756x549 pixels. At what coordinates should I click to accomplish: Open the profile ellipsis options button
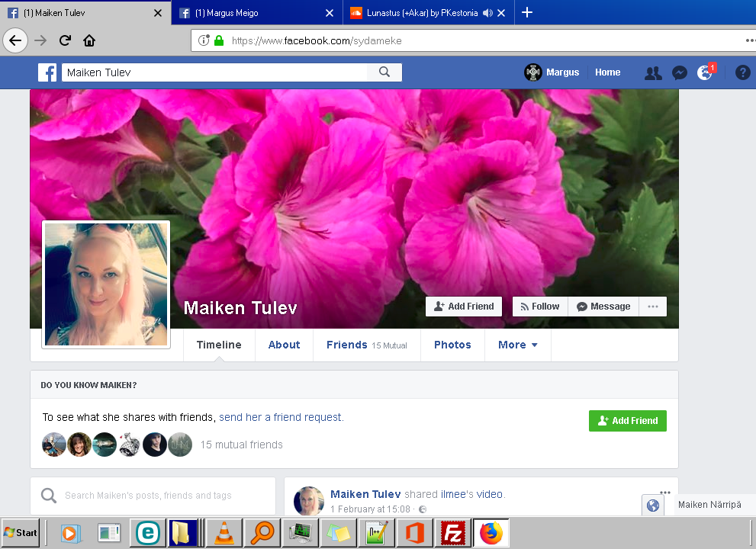click(653, 307)
